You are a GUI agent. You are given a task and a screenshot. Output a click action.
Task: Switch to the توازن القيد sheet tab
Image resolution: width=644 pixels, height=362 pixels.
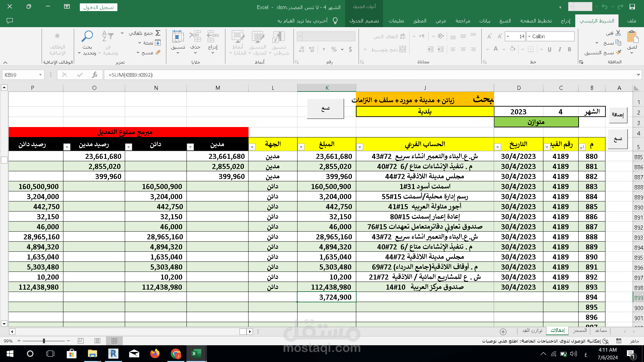pos(532,330)
